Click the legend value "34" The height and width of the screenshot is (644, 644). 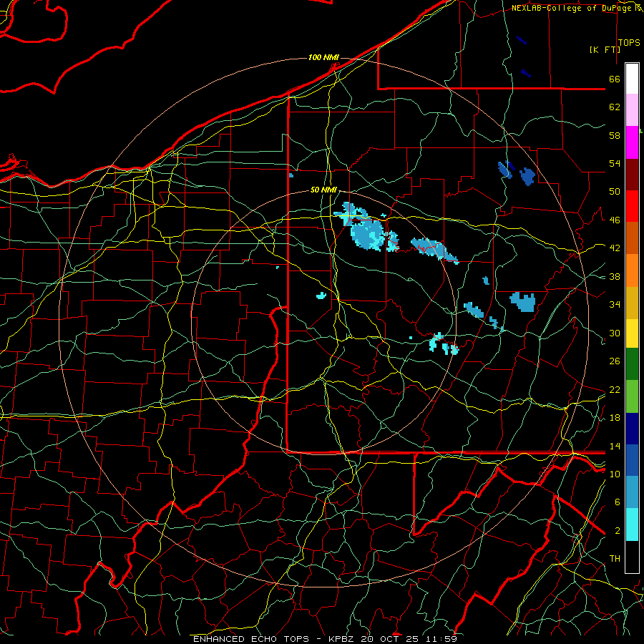[615, 305]
